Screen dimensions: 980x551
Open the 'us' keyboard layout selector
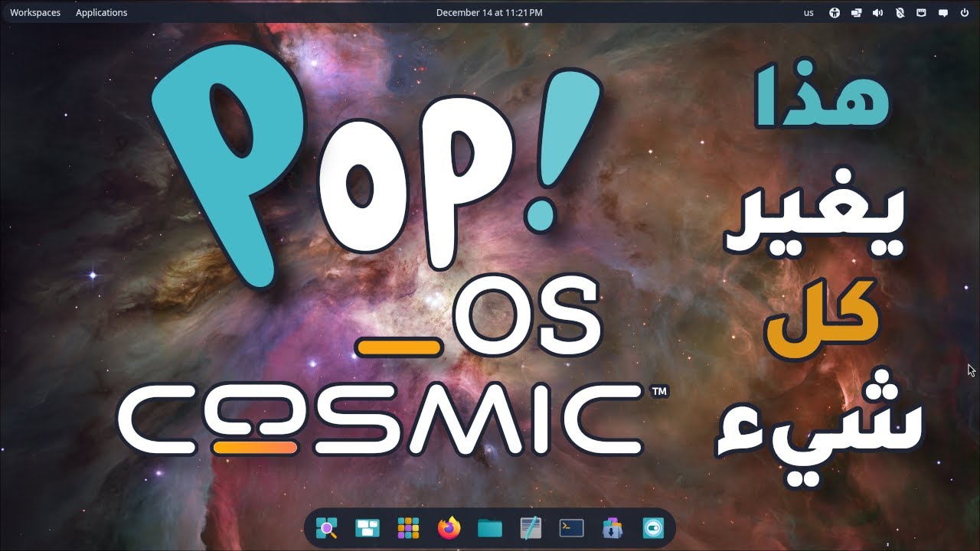pos(809,12)
